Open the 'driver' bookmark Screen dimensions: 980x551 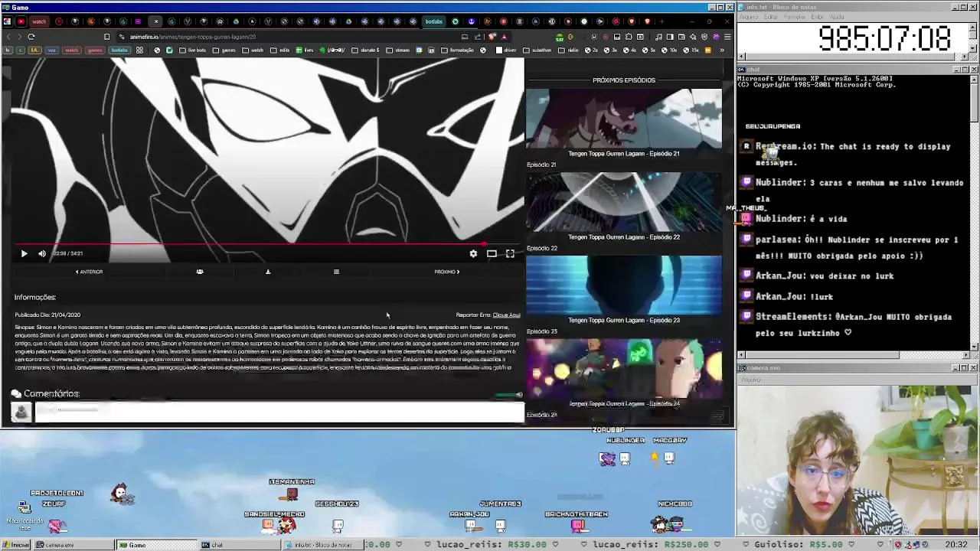(506, 51)
